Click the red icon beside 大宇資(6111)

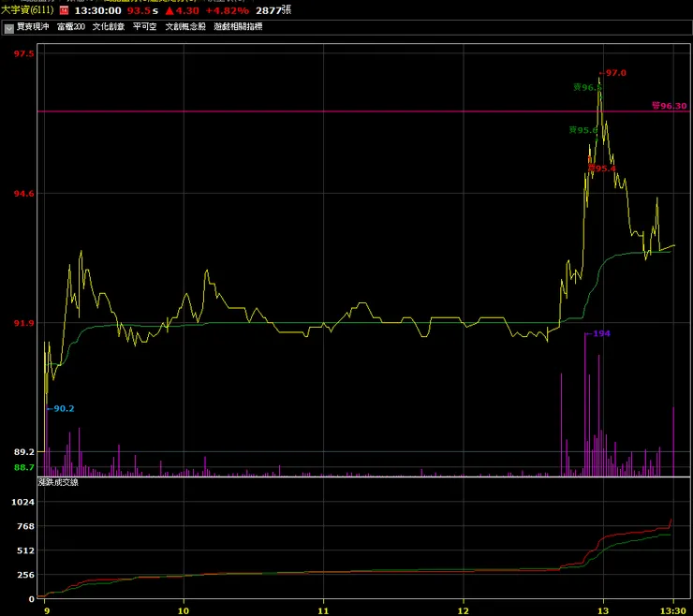click(64, 10)
